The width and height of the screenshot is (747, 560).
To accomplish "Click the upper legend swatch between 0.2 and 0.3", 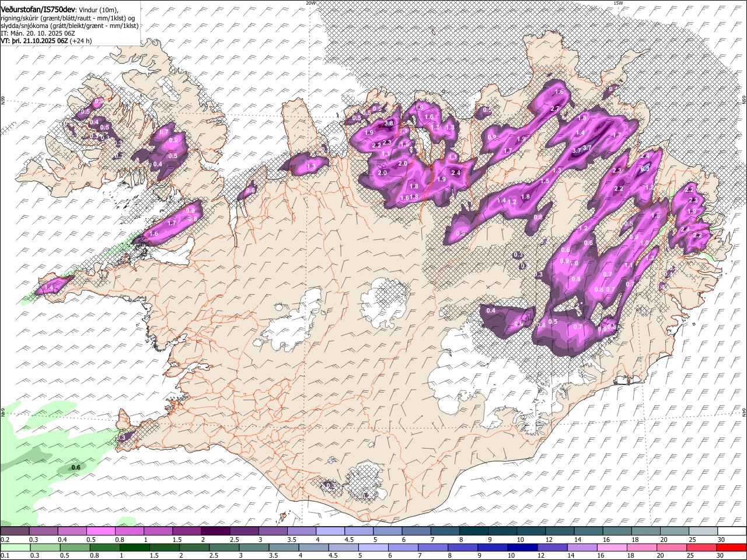I will point(15,531).
